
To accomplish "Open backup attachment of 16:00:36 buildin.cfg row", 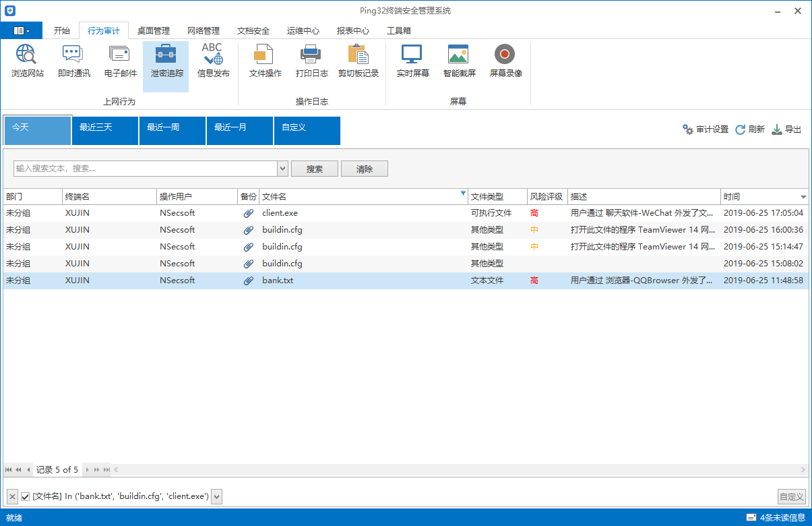I will pyautogui.click(x=249, y=230).
